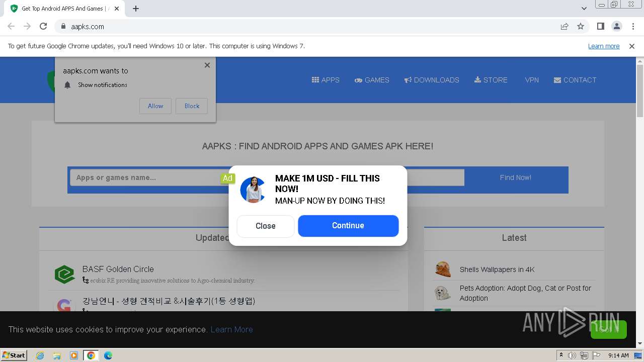The width and height of the screenshot is (644, 362).
Task: Click the Find Now! search button
Action: 516,177
